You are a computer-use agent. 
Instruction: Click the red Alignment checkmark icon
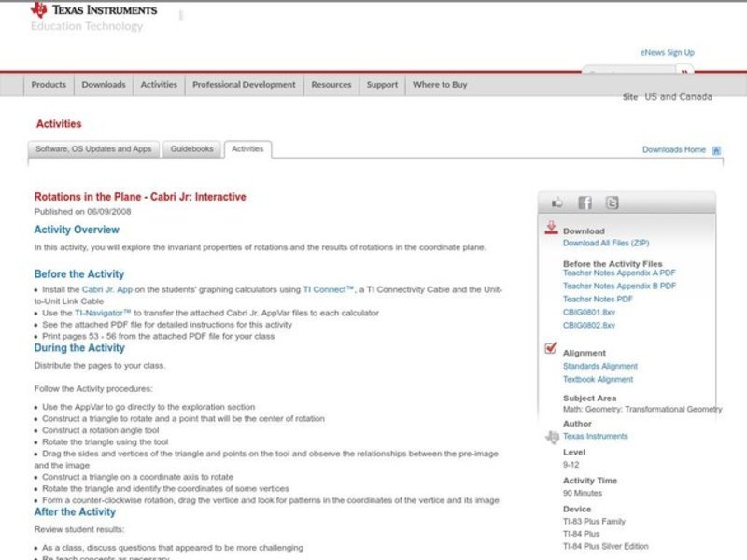(551, 349)
